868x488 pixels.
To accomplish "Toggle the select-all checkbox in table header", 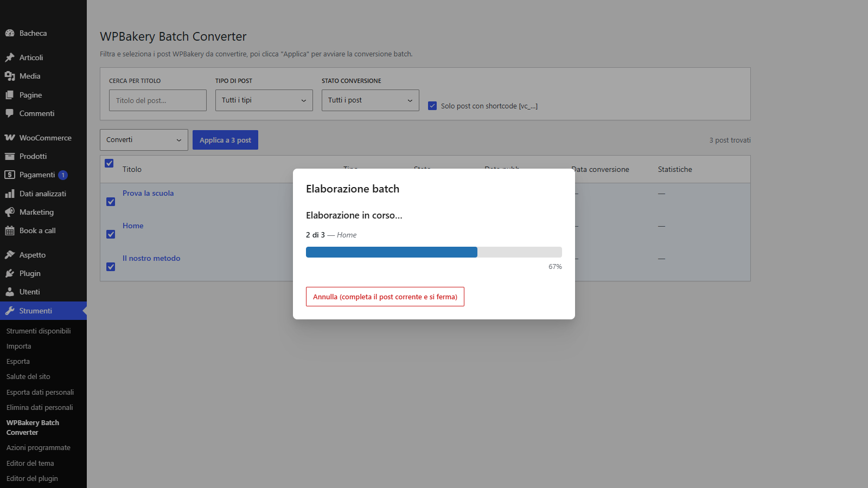I will tap(109, 163).
